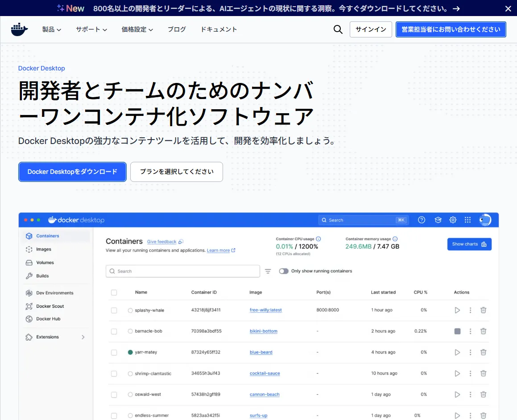Click プランを選択してください button
Screen dimensions: 517x420
click(x=176, y=172)
